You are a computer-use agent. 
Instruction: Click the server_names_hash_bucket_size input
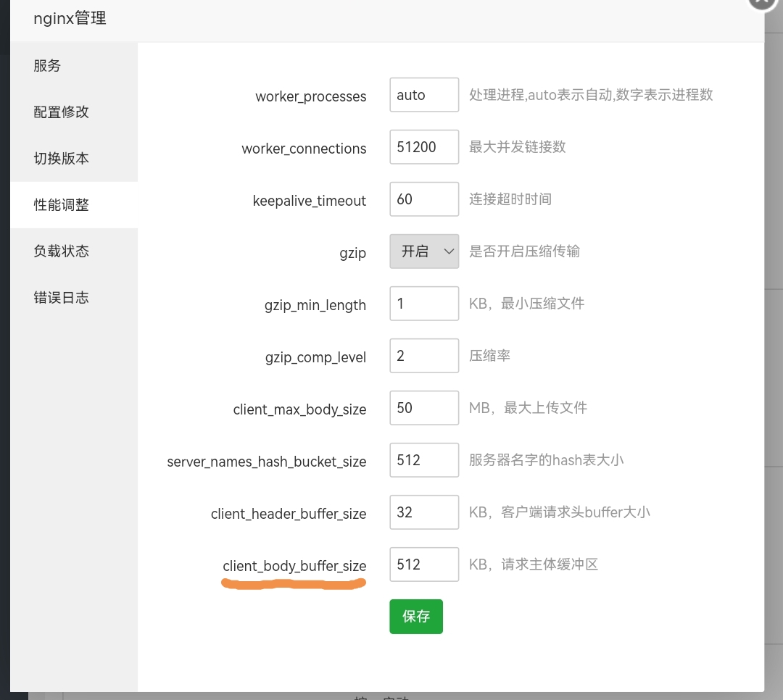[424, 459]
